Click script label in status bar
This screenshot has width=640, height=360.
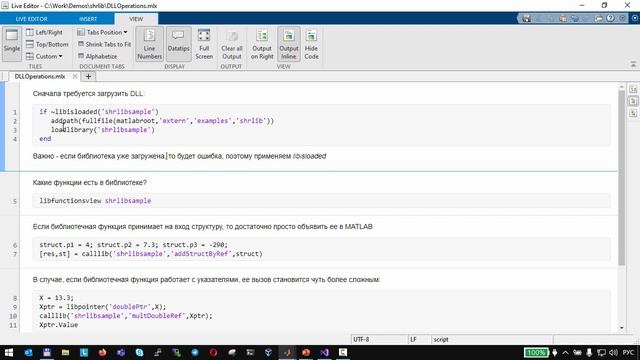click(441, 340)
